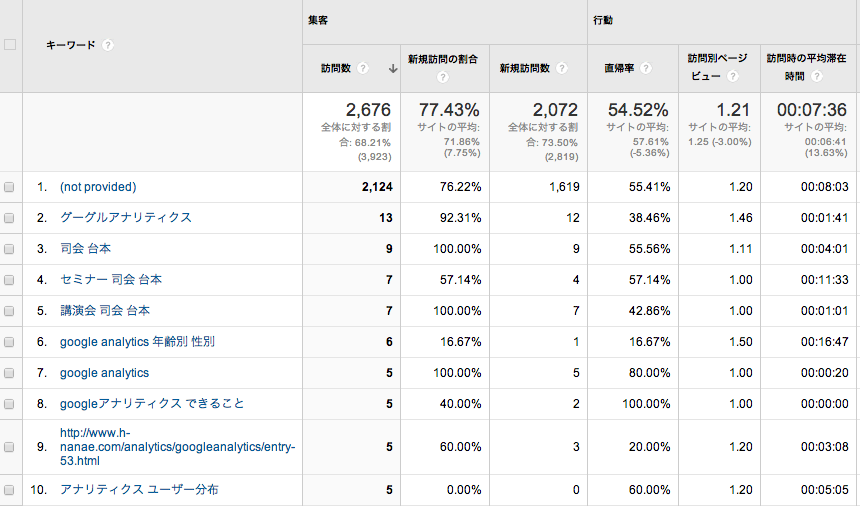
Task: Sort by 直帰率 column header
Action: tap(619, 69)
